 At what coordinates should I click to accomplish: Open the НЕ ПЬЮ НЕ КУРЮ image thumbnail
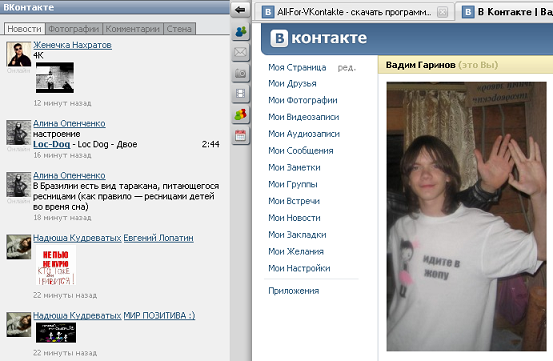click(56, 265)
